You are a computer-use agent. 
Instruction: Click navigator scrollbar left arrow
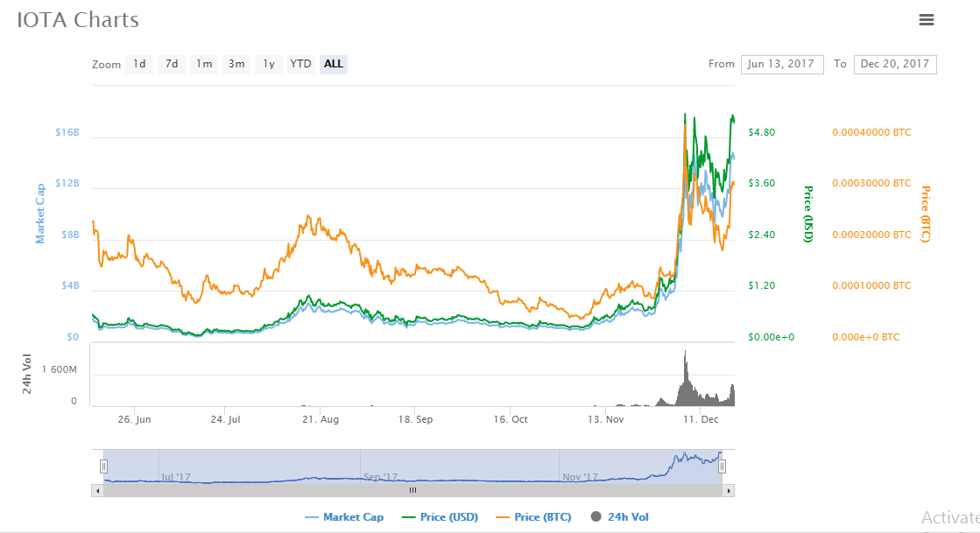tap(97, 490)
